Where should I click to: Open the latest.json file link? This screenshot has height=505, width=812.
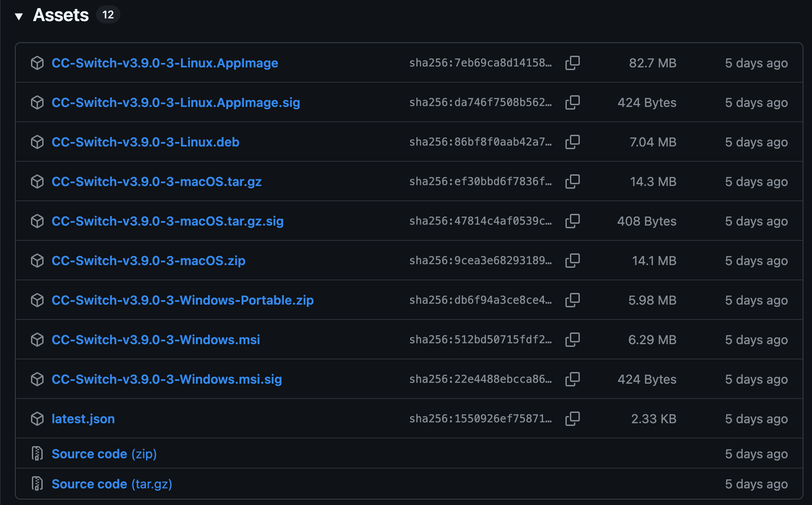coord(83,419)
